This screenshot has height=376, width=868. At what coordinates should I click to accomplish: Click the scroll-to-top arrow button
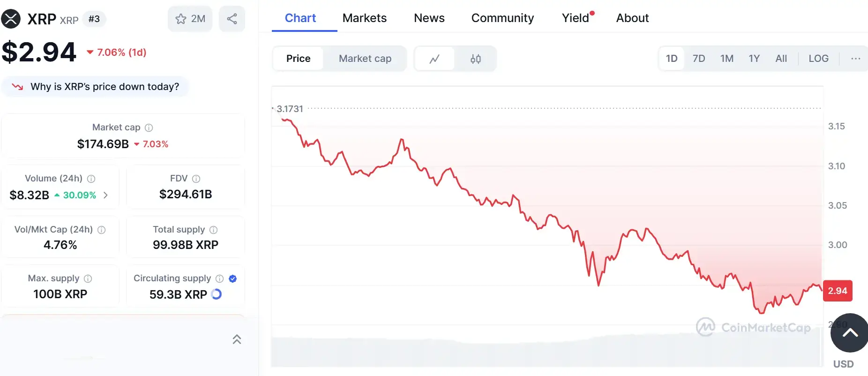[849, 333]
